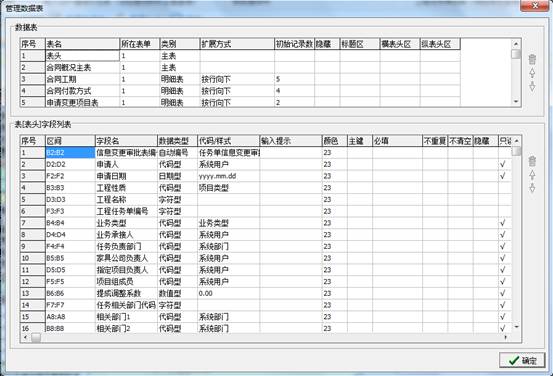
Task: Click the D4:D4 range cell
Action: click(70, 235)
